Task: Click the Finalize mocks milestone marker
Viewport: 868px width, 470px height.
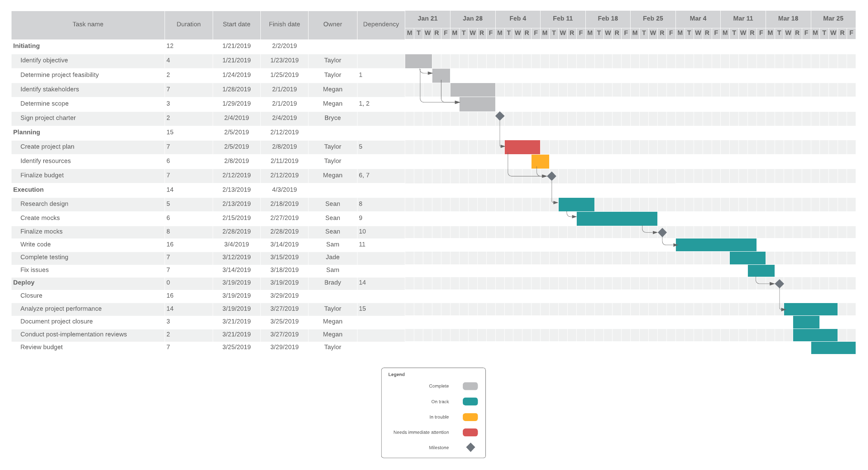Action: tap(663, 232)
